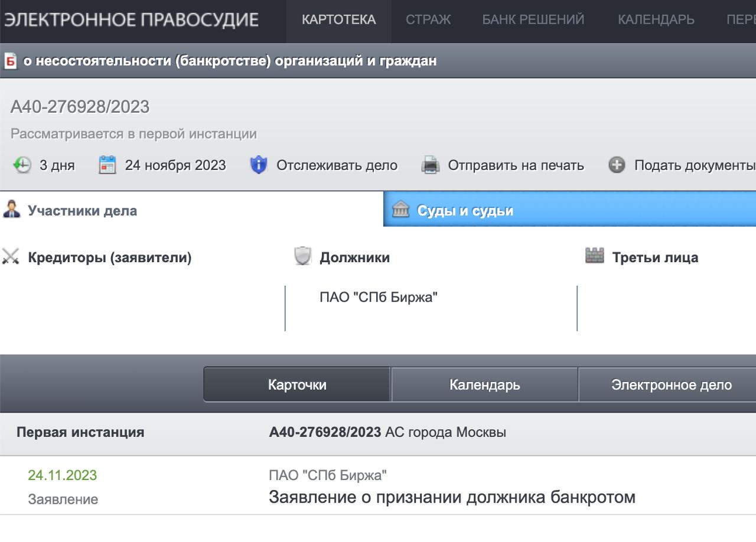Click the 3 дня duration text

(x=57, y=166)
